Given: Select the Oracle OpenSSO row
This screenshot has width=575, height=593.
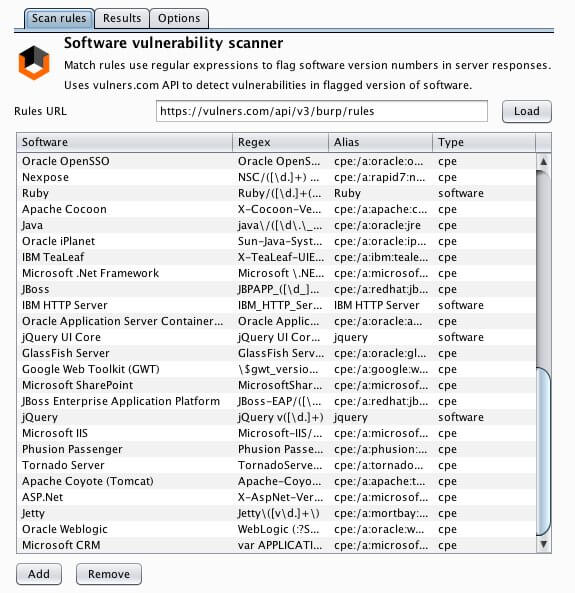Looking at the screenshot, I should (276, 161).
